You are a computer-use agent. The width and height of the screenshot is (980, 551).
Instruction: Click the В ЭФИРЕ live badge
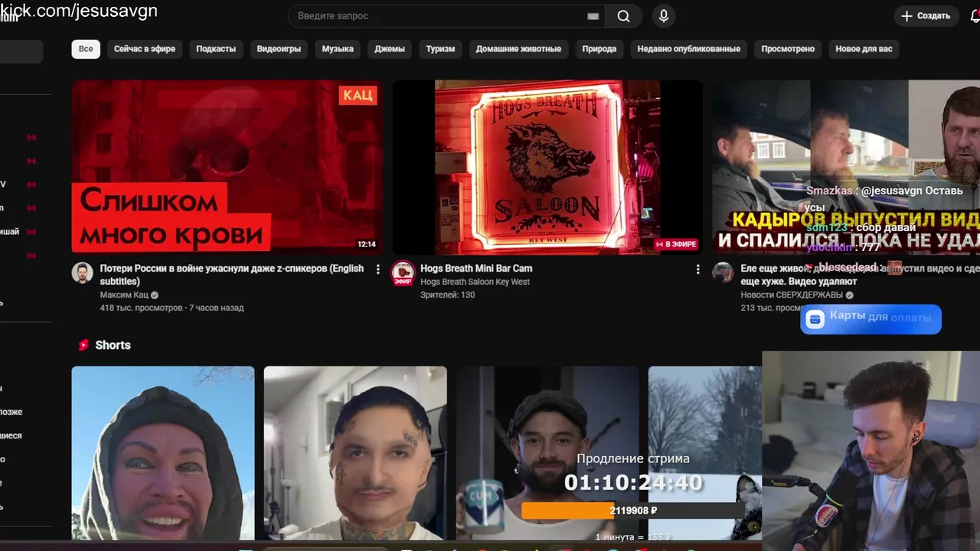point(676,245)
